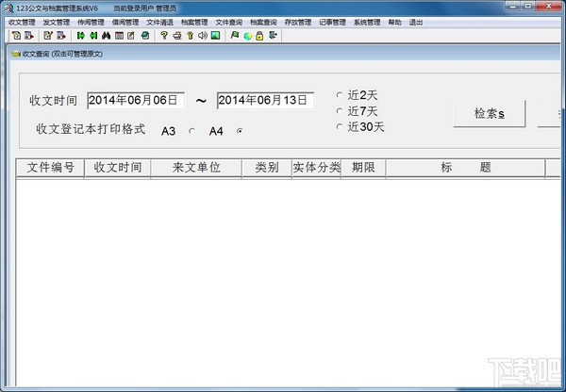Click the 期限 column header

click(x=363, y=168)
